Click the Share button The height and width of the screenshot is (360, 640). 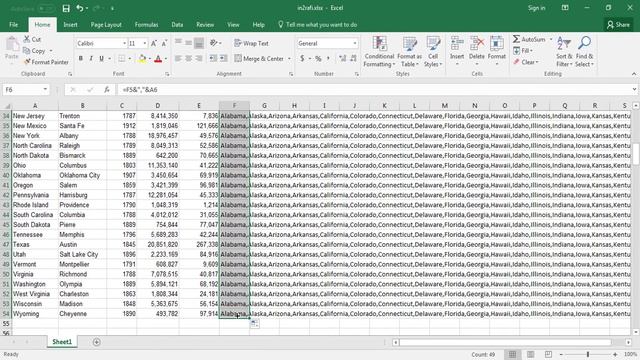[618, 24]
